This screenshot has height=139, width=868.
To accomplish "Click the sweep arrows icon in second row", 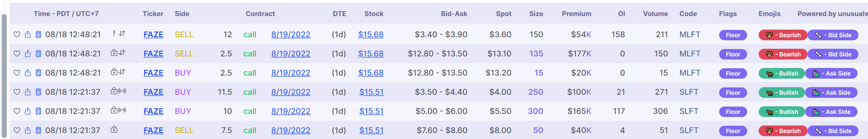I will (122, 52).
